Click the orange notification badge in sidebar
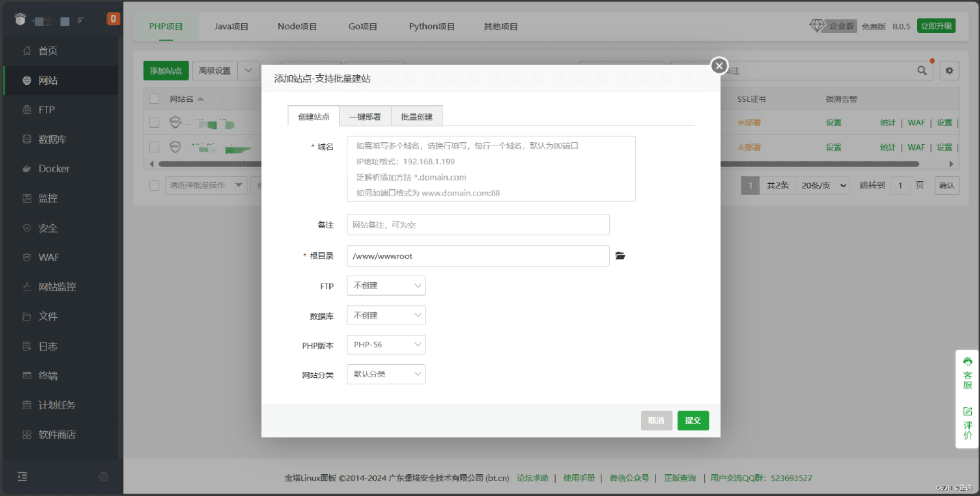The image size is (980, 496). [113, 19]
